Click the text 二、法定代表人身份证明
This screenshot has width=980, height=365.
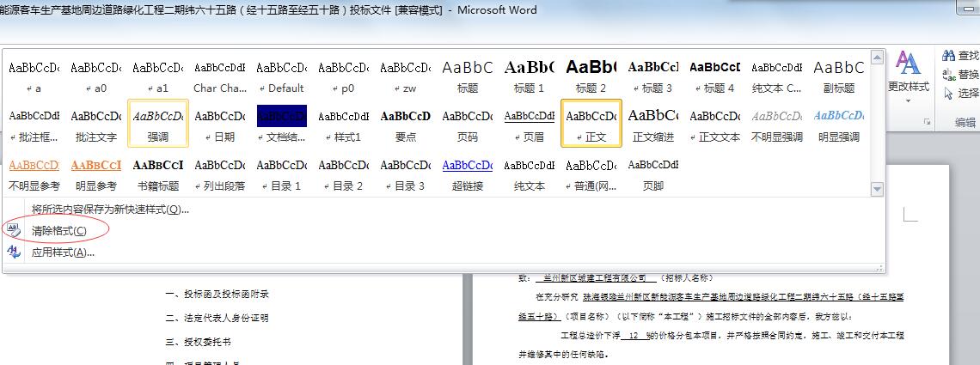pos(217,319)
